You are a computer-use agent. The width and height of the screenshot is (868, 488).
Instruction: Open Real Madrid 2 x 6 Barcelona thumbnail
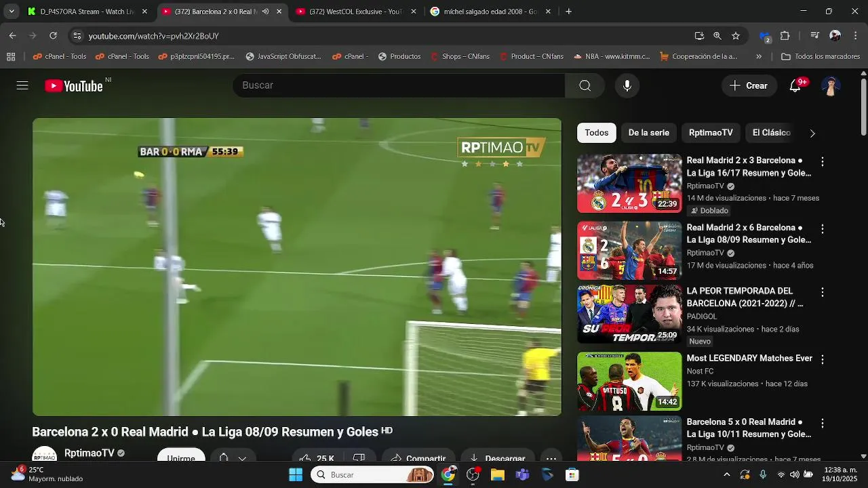click(629, 250)
